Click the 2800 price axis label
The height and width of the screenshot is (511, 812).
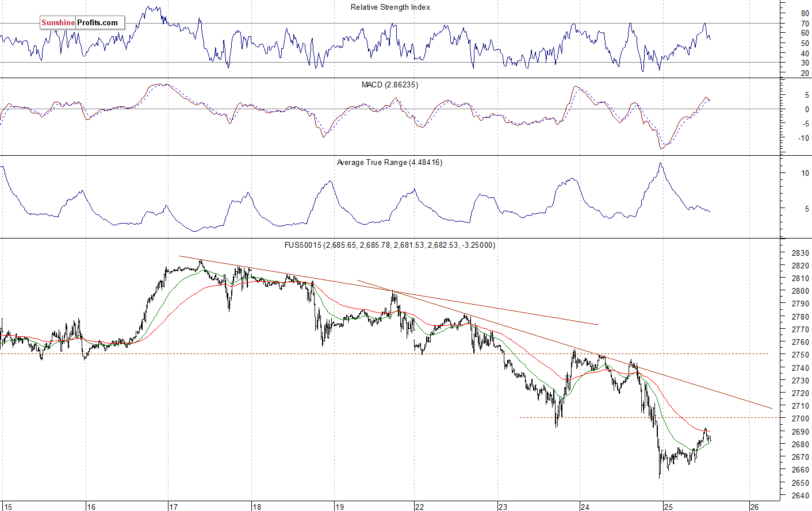[x=800, y=291]
